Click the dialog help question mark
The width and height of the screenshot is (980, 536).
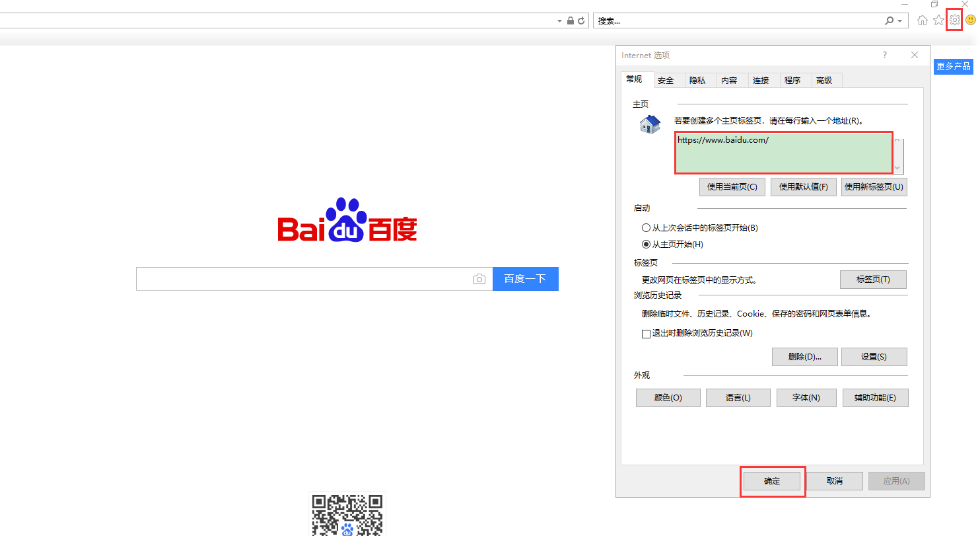point(885,56)
